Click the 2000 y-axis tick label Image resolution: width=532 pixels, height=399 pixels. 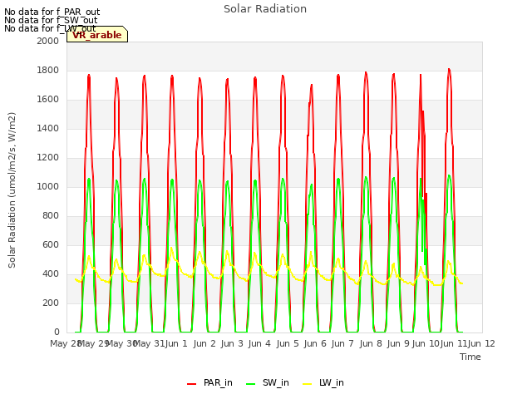48,41
